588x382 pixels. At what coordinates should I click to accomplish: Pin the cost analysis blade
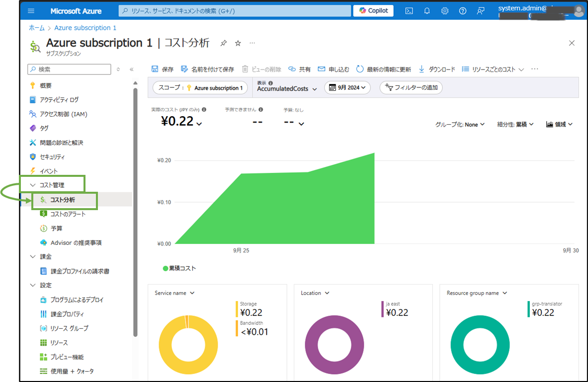[x=224, y=43]
